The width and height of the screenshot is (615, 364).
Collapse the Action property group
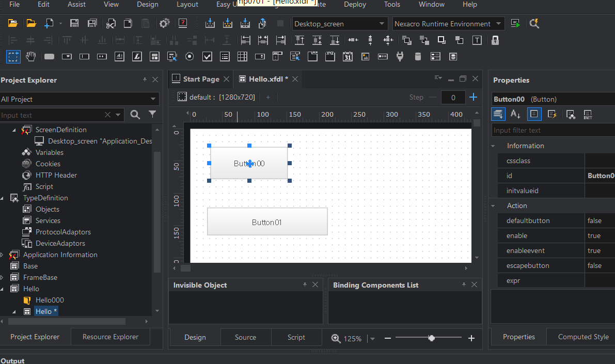pos(493,206)
